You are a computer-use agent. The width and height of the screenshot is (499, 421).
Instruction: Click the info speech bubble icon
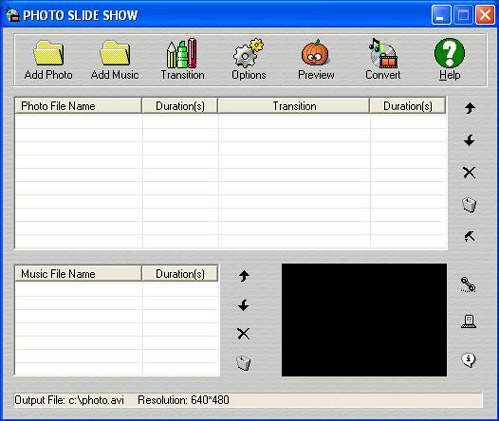tap(468, 360)
